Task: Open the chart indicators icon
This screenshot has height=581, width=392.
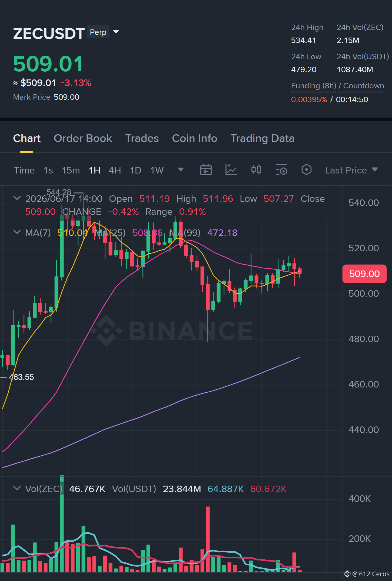Action: (x=231, y=170)
